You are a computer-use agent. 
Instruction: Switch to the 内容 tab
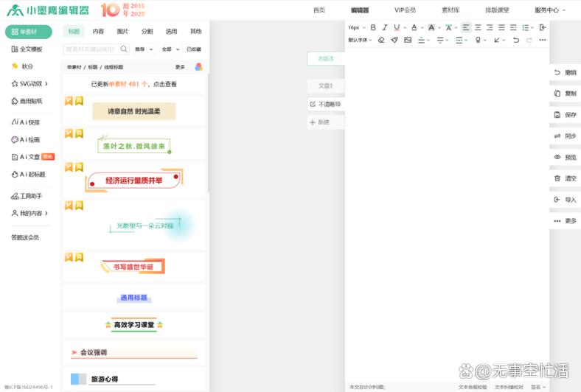tap(98, 32)
